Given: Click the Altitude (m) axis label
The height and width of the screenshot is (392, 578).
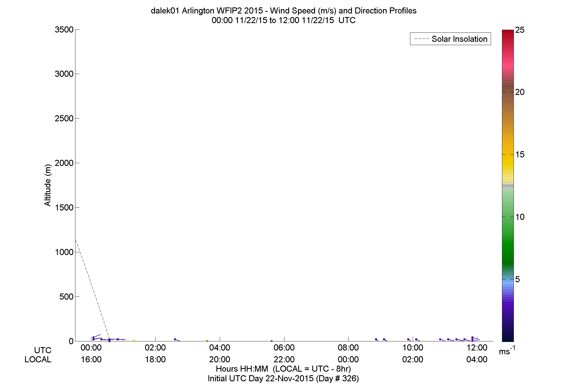Looking at the screenshot, I should [48, 185].
